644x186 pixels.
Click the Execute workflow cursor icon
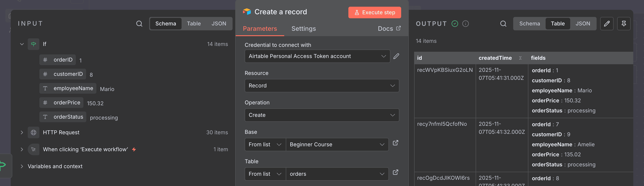pyautogui.click(x=34, y=149)
